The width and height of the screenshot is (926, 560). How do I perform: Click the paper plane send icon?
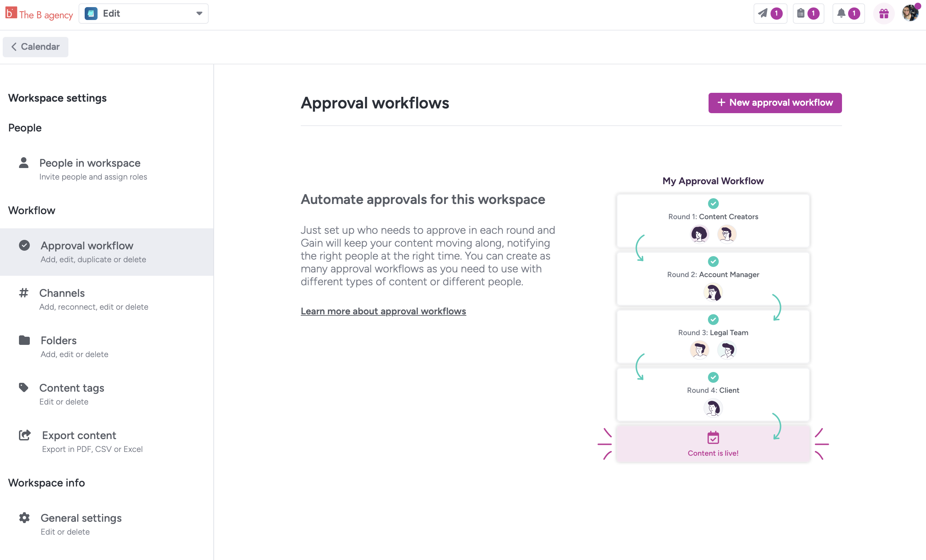click(x=762, y=14)
